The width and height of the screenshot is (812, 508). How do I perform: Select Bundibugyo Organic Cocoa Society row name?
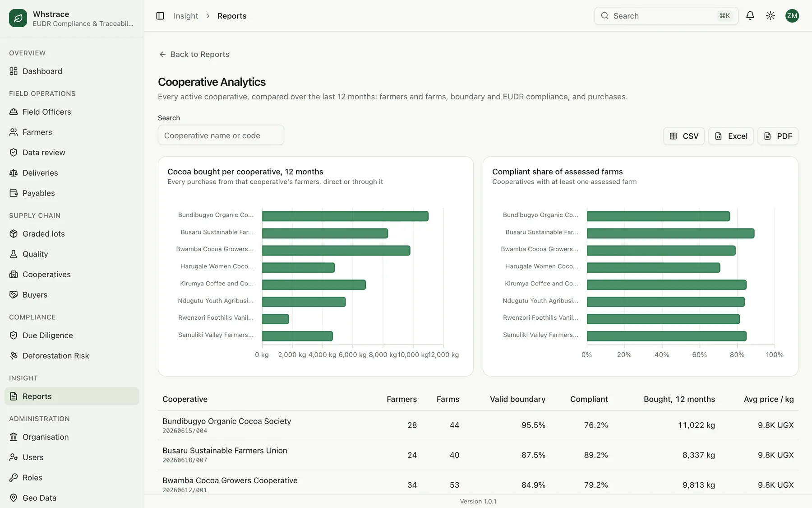click(x=226, y=421)
